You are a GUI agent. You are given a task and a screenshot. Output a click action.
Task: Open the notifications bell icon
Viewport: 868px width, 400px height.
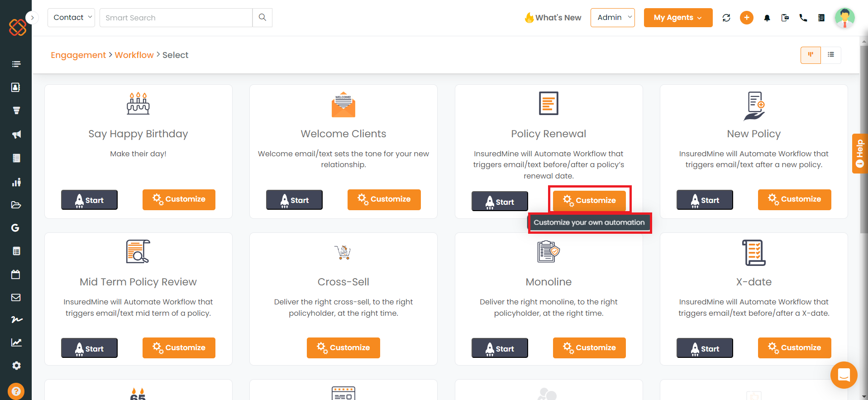[767, 18]
